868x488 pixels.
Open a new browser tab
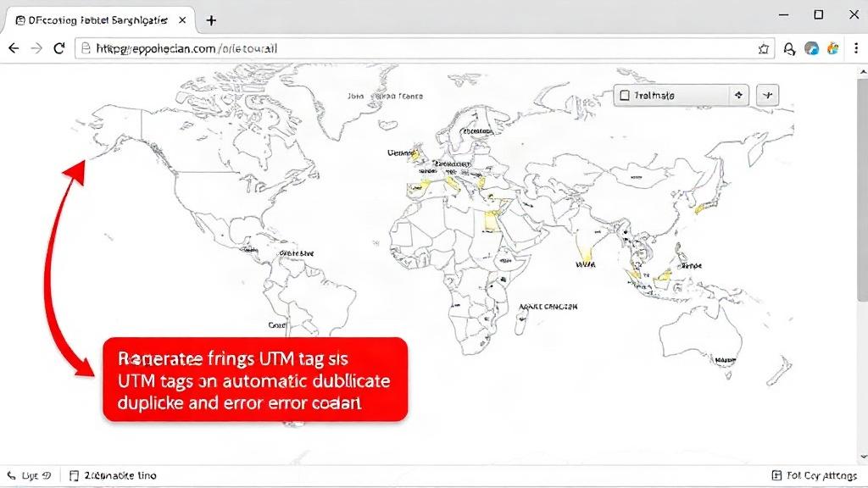(x=211, y=20)
